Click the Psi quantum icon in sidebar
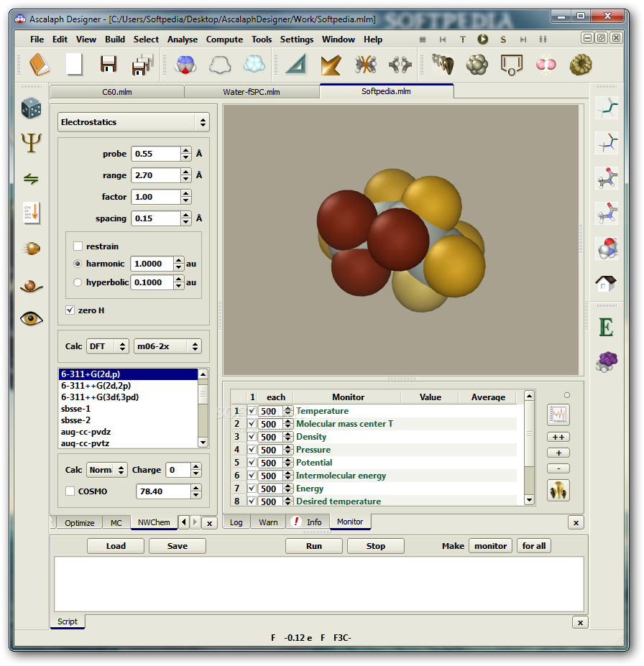 [x=32, y=143]
